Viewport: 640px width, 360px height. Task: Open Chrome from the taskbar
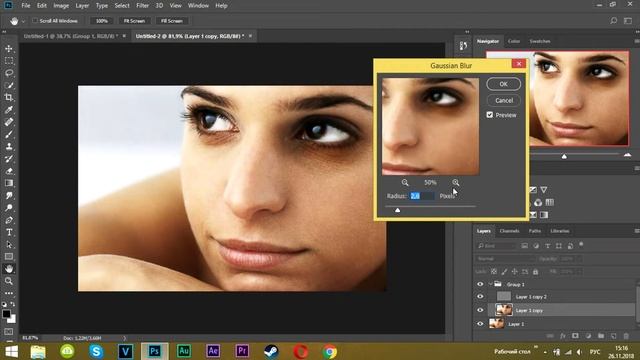pyautogui.click(x=330, y=351)
